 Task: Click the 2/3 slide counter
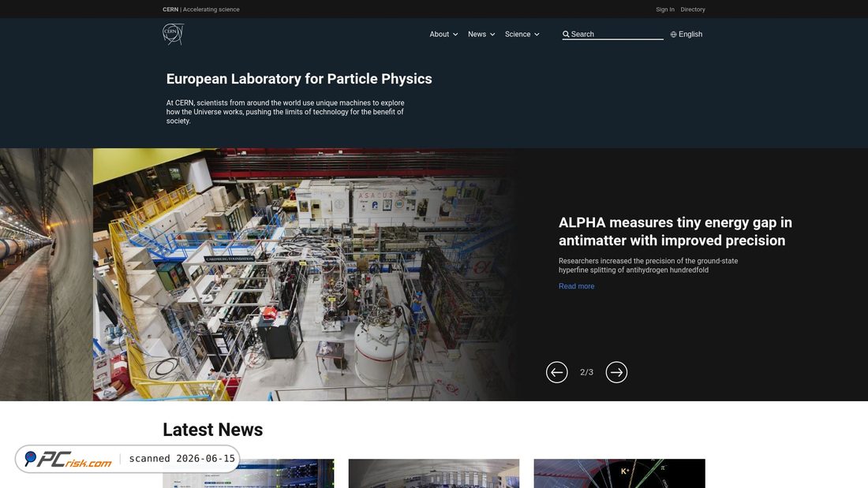pos(586,372)
